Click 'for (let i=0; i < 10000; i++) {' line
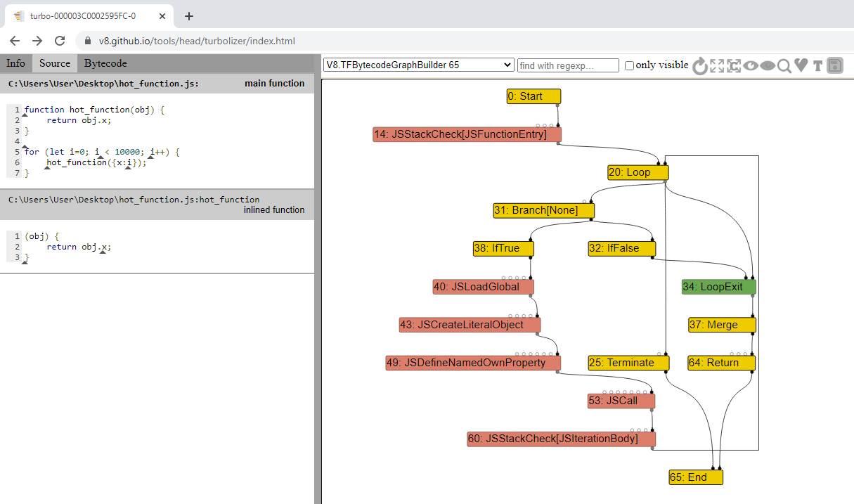The image size is (854, 504). point(102,152)
